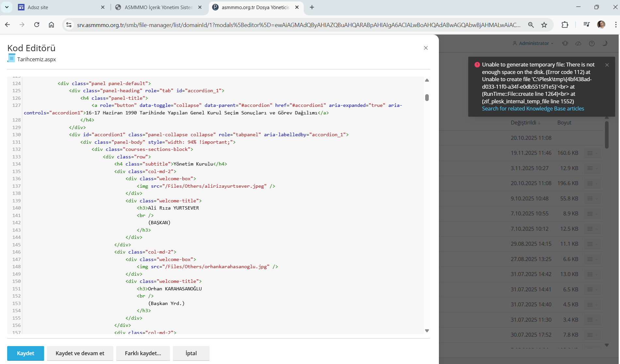Open the browser home page

tap(51, 25)
